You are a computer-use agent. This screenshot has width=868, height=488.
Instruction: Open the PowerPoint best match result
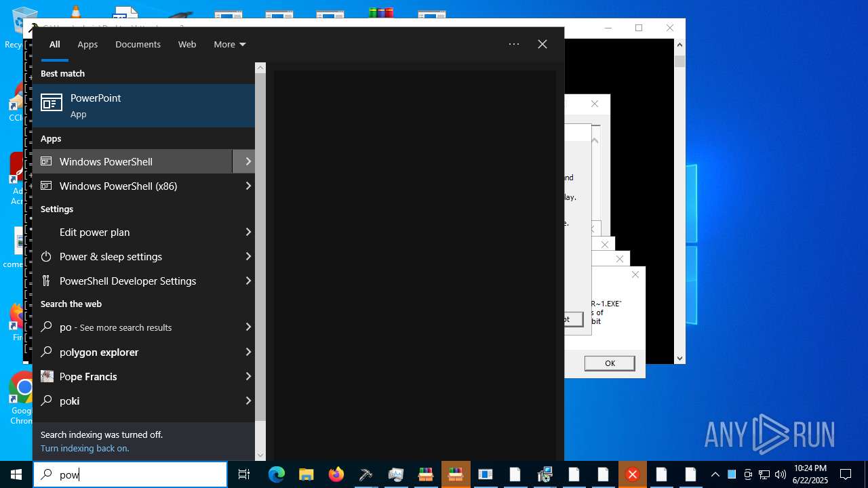(144, 106)
